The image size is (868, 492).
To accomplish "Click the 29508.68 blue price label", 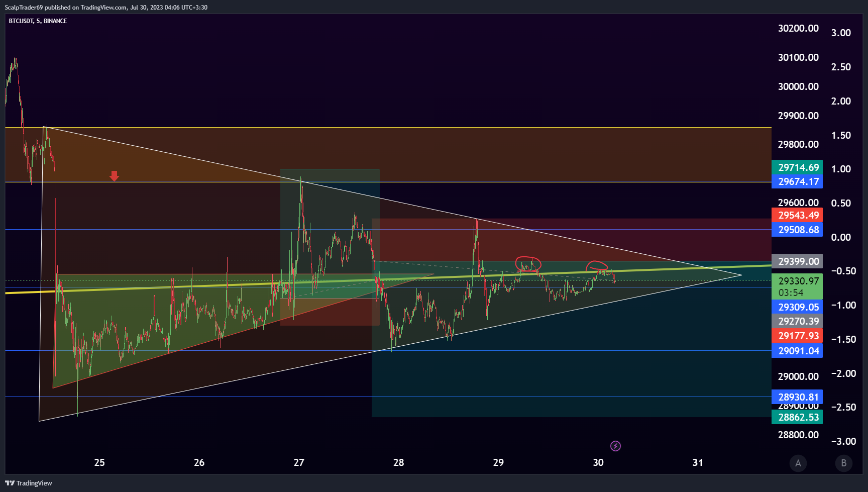I will (797, 230).
